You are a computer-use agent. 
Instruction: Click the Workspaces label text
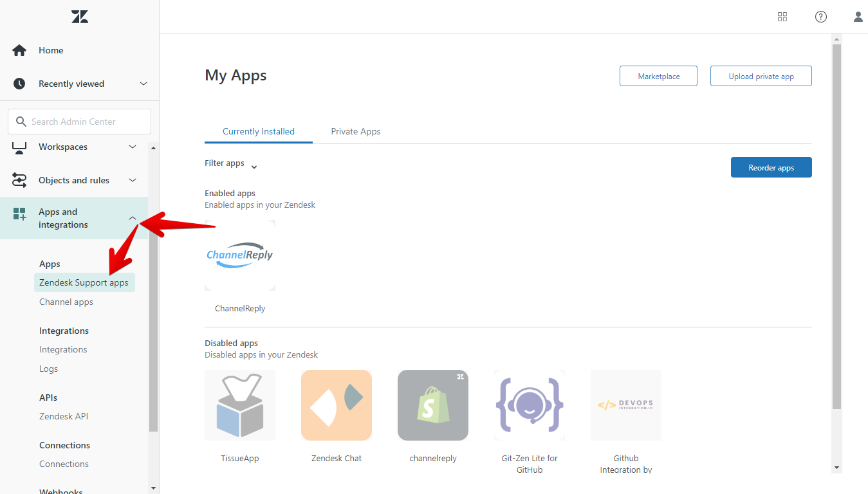pyautogui.click(x=63, y=147)
